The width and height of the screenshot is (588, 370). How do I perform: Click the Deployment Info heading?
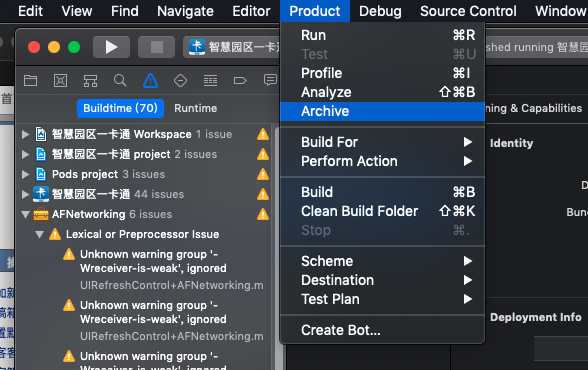[x=536, y=317]
